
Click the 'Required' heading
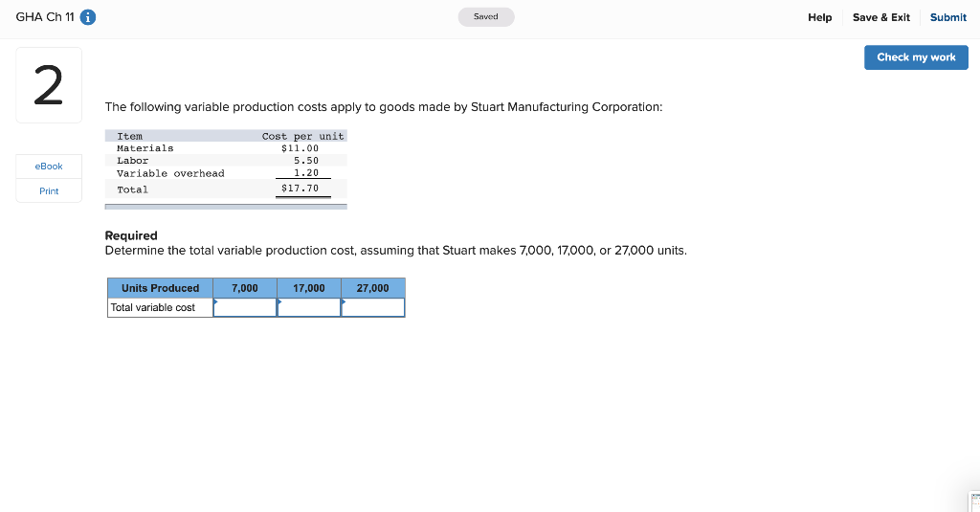tap(131, 235)
